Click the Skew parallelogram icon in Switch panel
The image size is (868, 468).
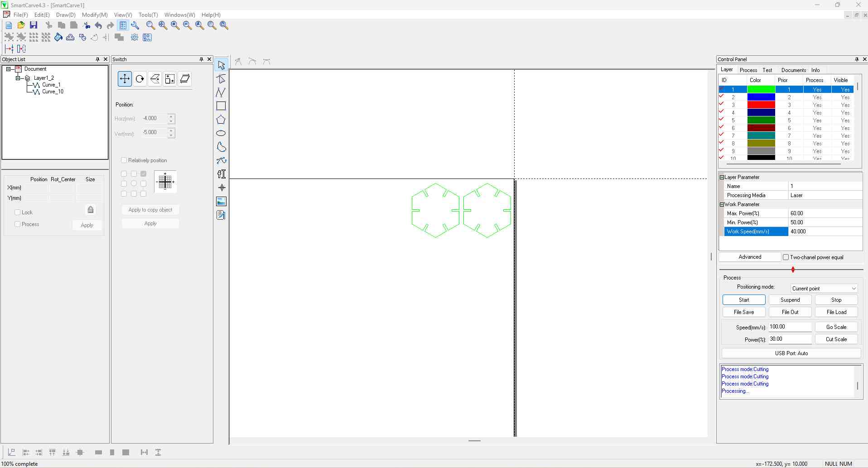click(x=185, y=79)
